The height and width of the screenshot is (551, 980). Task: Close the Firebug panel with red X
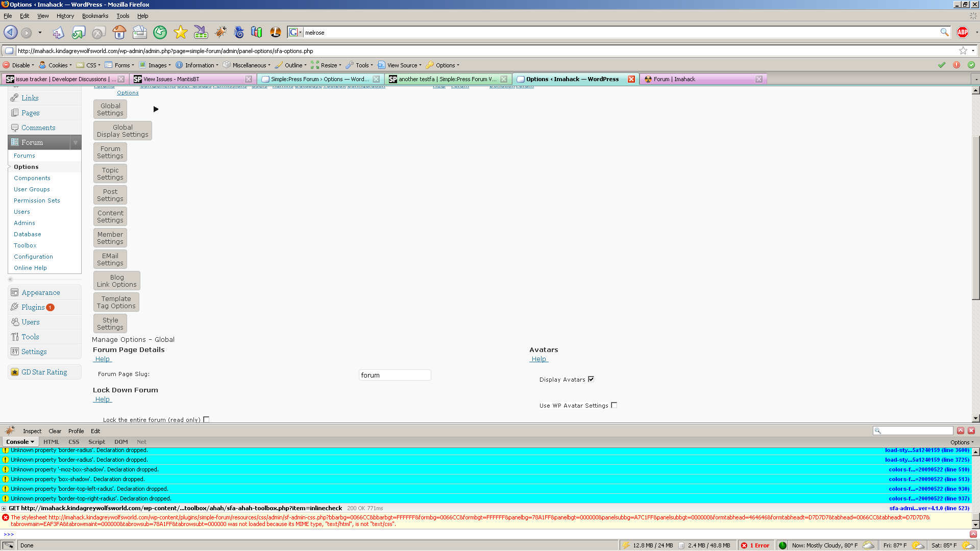[971, 431]
